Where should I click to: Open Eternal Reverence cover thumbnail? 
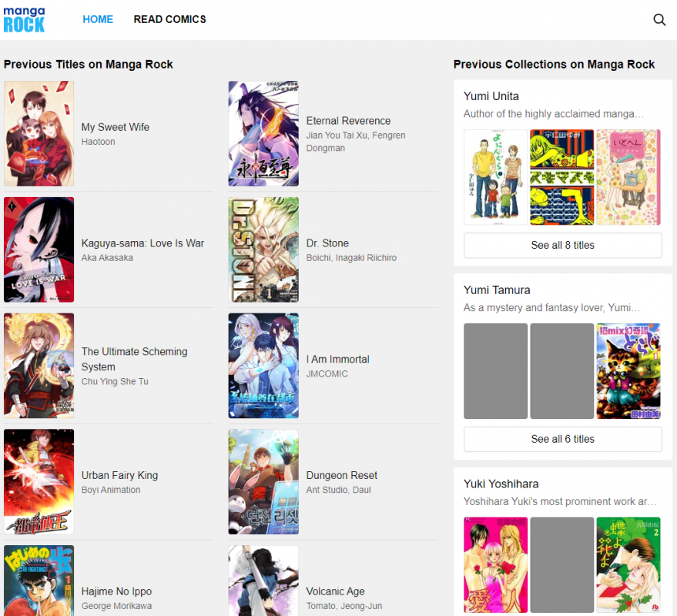point(263,133)
